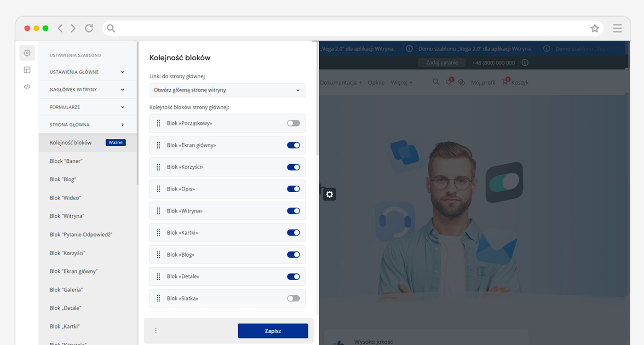Click the site search icon in preview
Viewport: 644px width, 345px height.
coord(436,82)
